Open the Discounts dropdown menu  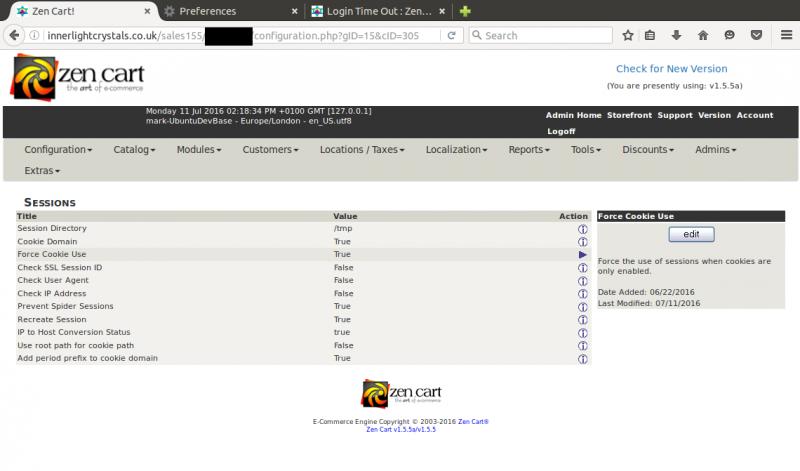click(648, 150)
